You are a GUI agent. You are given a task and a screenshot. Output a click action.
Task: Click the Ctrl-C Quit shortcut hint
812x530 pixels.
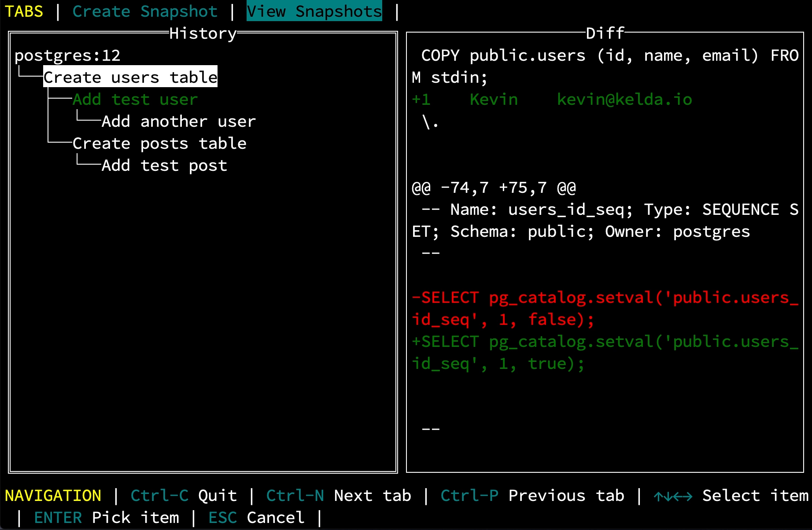point(184,496)
